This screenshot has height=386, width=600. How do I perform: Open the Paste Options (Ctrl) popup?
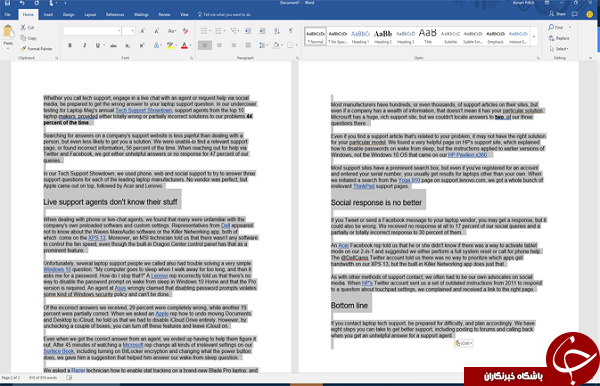tap(463, 343)
